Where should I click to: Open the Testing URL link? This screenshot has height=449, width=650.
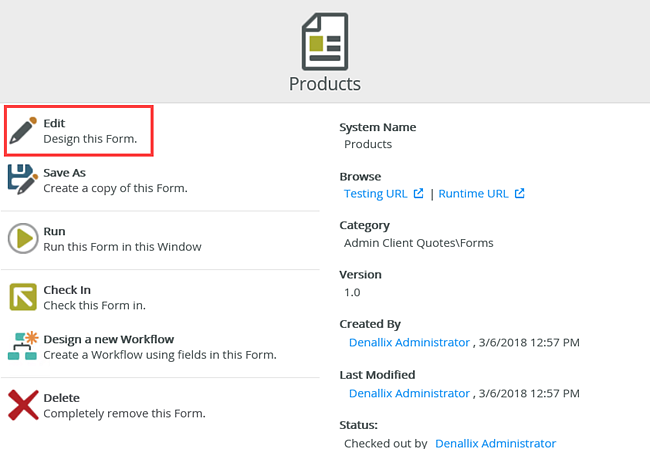pos(377,193)
